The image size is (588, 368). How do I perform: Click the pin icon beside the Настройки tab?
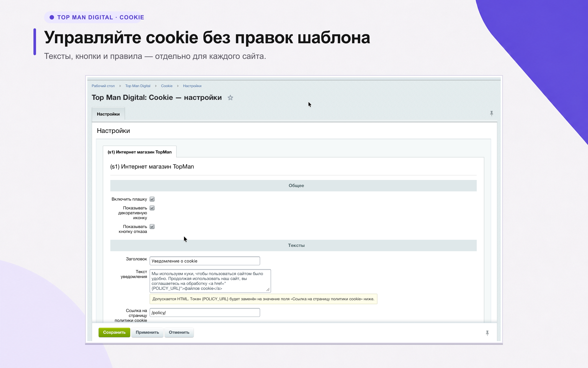491,113
